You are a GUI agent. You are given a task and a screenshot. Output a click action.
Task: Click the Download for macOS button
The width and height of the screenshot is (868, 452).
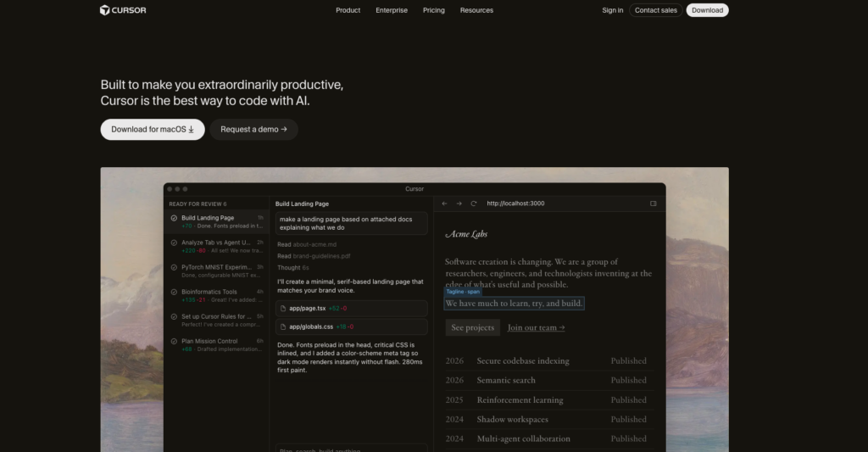pos(153,130)
